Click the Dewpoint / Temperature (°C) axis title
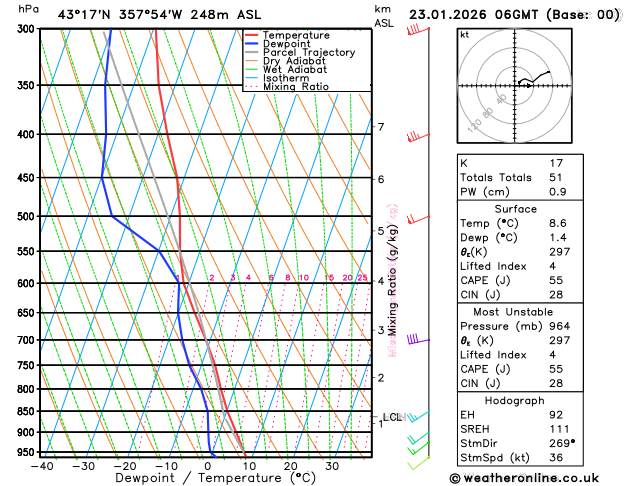The width and height of the screenshot is (629, 486). [215, 478]
